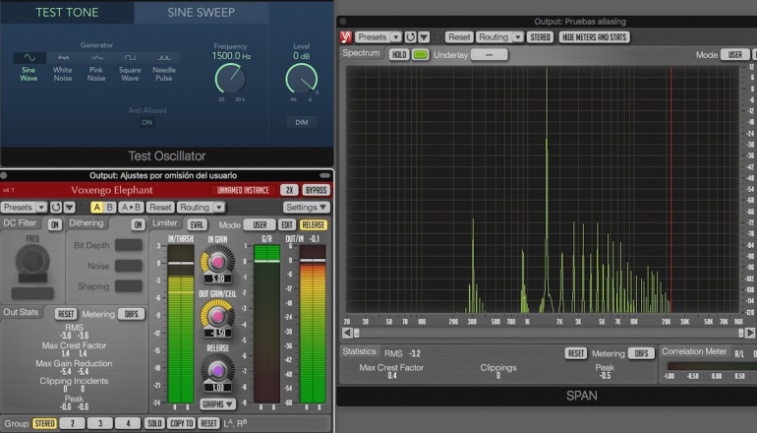This screenshot has width=757, height=433.
Task: Select the Sine Wave generator icon
Action: pos(29,58)
